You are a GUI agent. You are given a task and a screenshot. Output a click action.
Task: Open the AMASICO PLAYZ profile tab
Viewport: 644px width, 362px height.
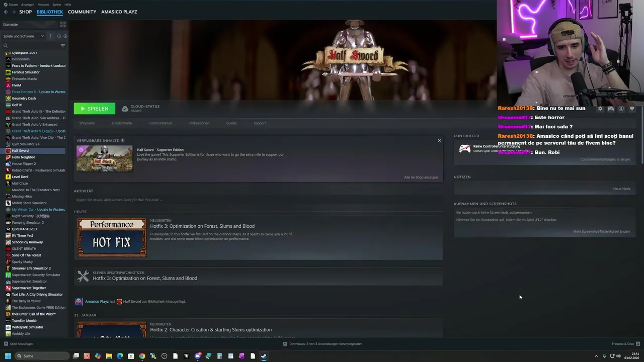119,12
